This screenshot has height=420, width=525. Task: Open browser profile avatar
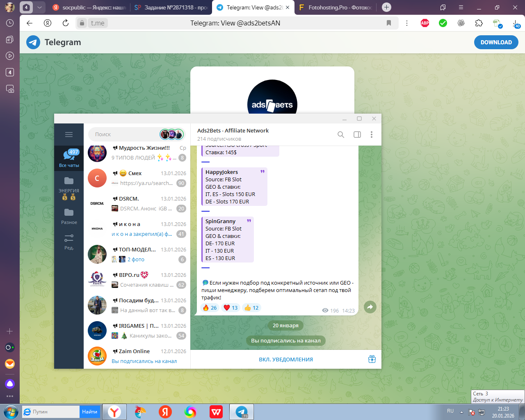[10, 7]
